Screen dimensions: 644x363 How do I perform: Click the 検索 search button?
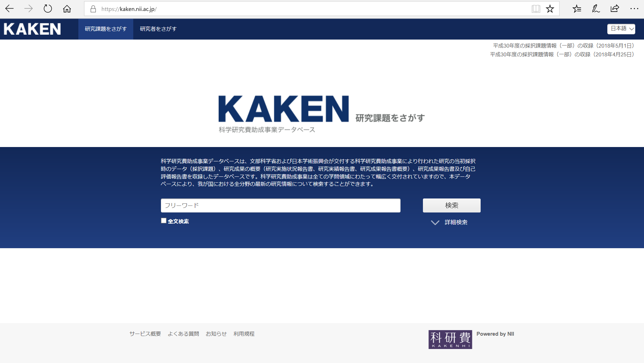[x=452, y=205]
